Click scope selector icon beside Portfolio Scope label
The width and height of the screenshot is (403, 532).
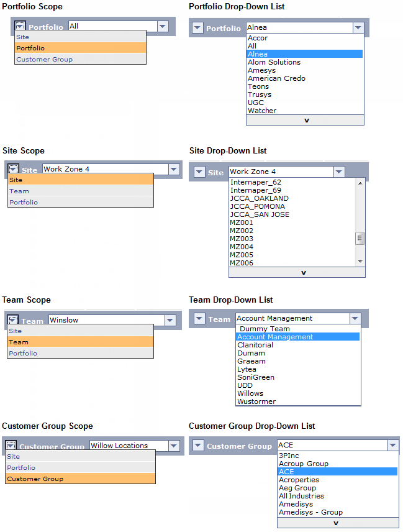20,25
